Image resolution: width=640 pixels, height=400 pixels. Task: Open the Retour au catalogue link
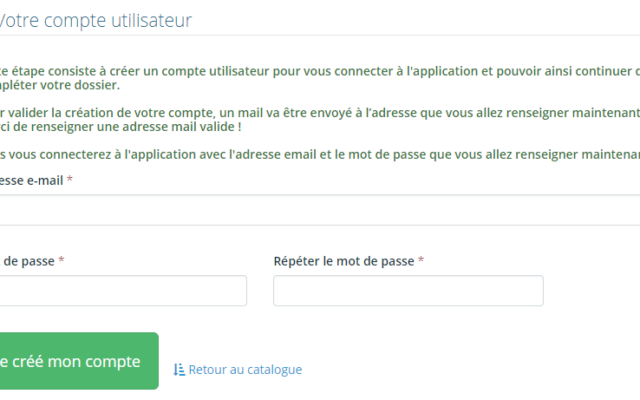tap(238, 369)
